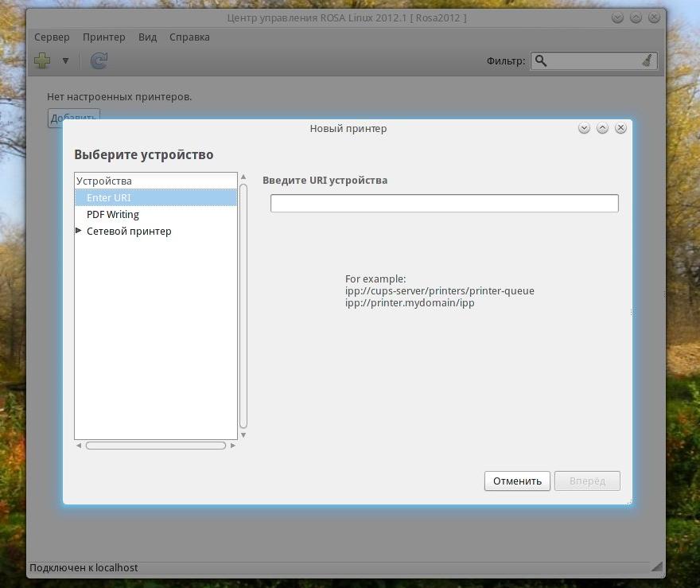
Task: Click the Фильтр search input field
Action: tap(593, 60)
